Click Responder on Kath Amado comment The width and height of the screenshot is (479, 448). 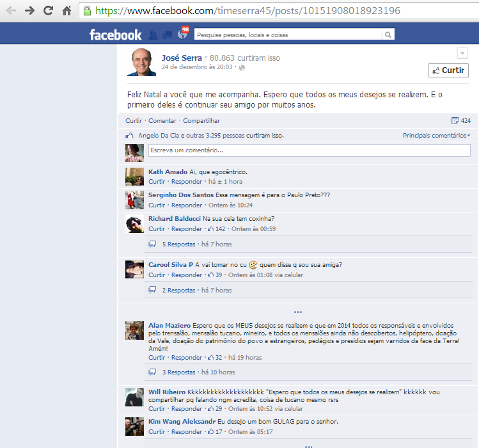point(187,182)
